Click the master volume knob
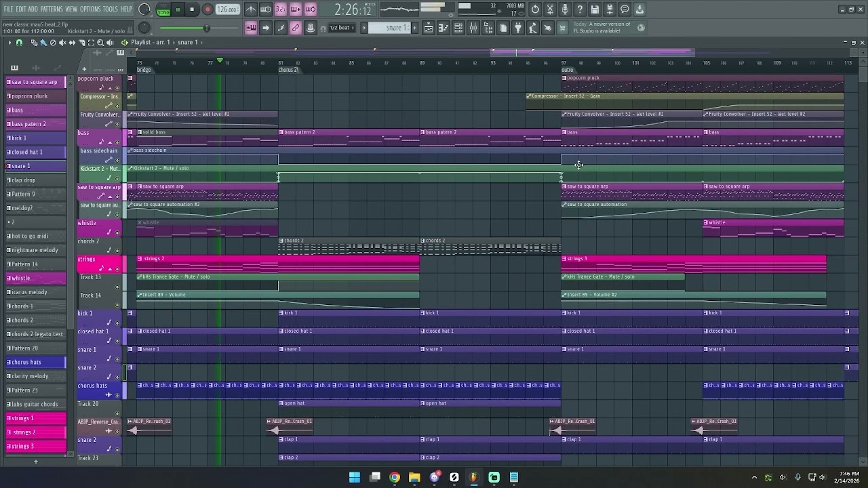 coord(144,9)
